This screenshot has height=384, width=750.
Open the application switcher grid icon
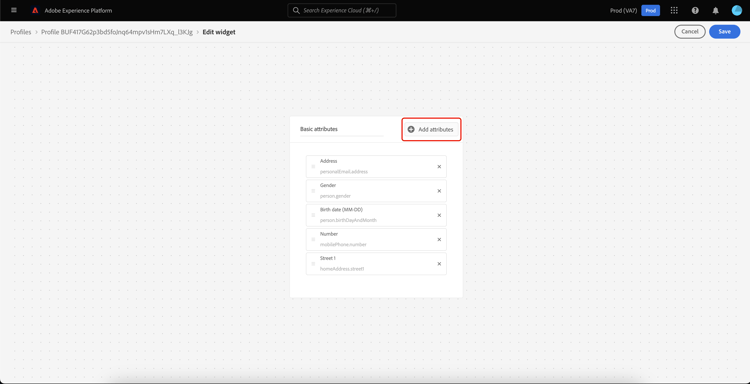tap(674, 10)
